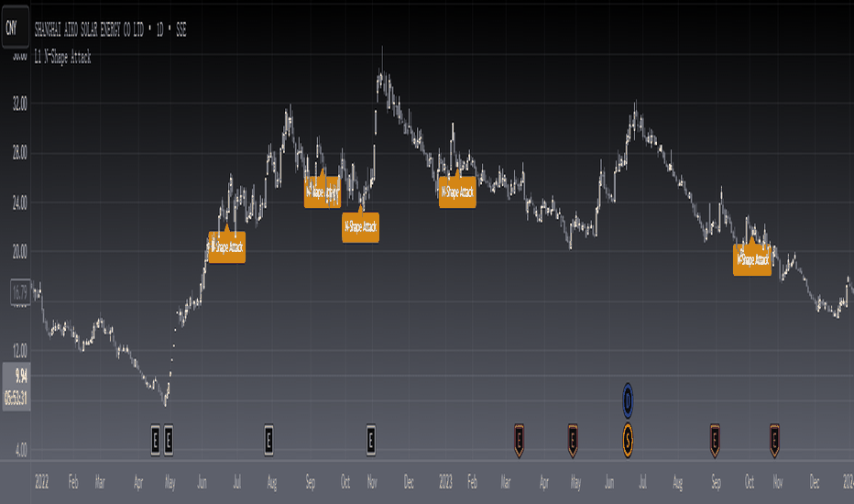Open the red earnings E marker near Mar 2023

click(x=519, y=440)
